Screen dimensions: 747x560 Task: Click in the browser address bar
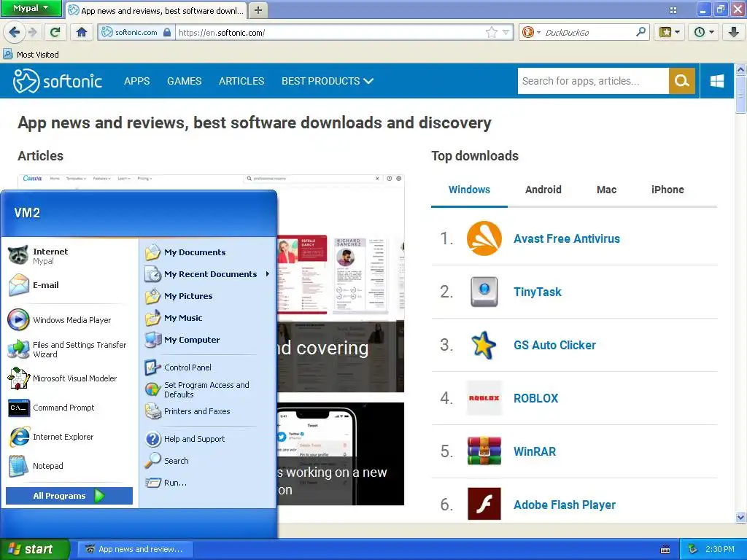coord(330,32)
